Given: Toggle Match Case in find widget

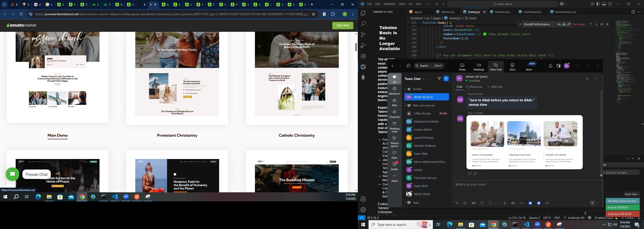Looking at the screenshot, I should (x=559, y=24).
